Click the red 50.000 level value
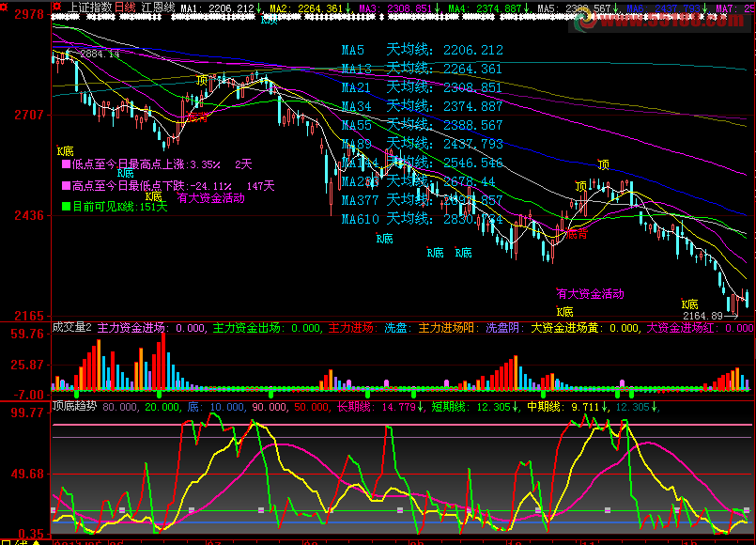 pyautogui.click(x=312, y=407)
